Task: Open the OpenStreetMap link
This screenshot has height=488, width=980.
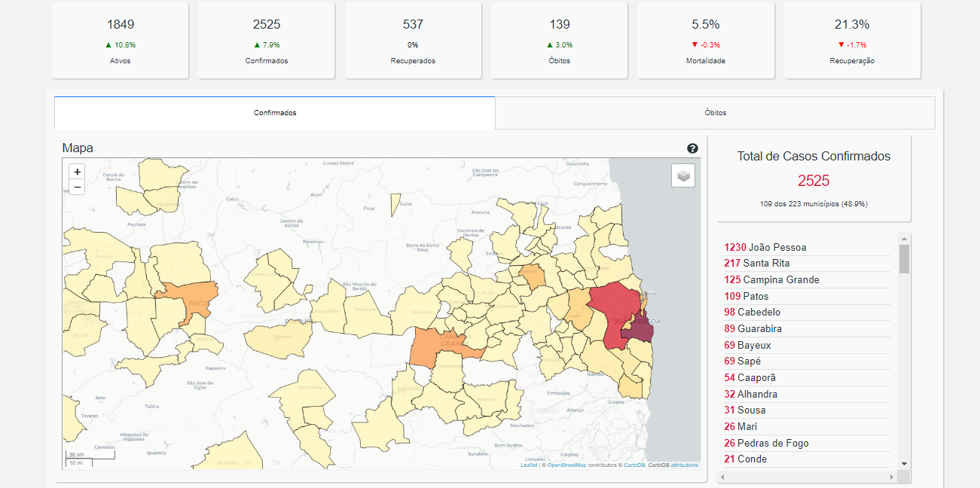Action: point(566,465)
